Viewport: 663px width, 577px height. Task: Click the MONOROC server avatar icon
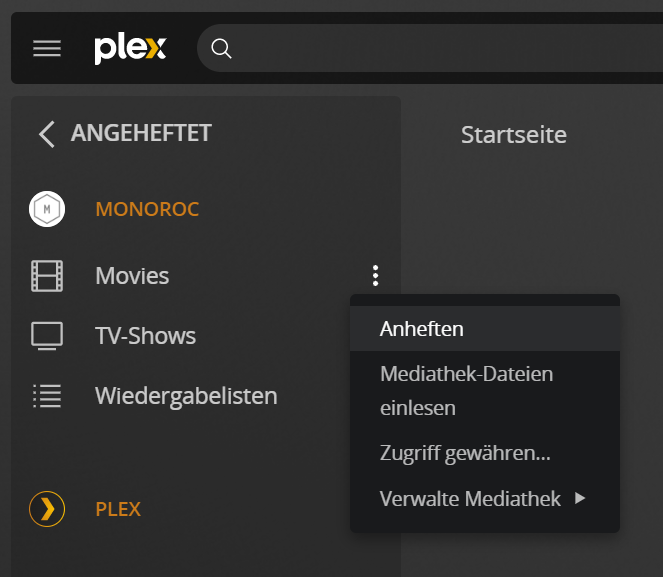(47, 209)
